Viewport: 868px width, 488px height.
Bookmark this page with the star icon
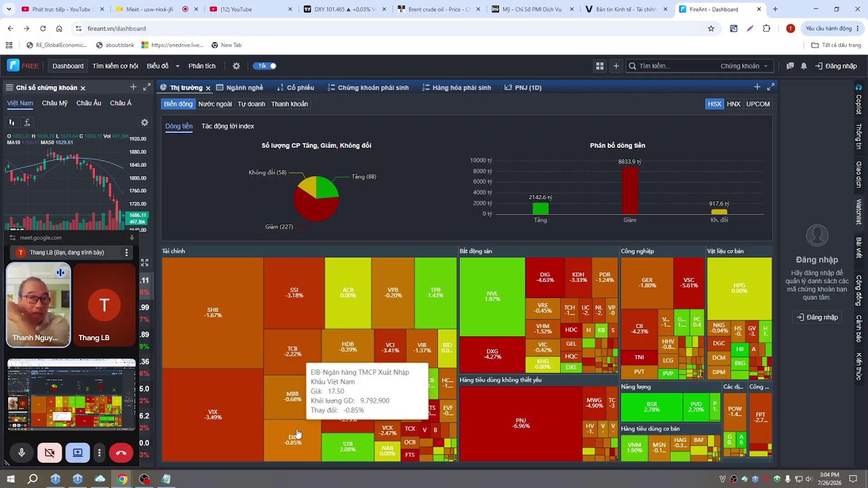click(711, 28)
